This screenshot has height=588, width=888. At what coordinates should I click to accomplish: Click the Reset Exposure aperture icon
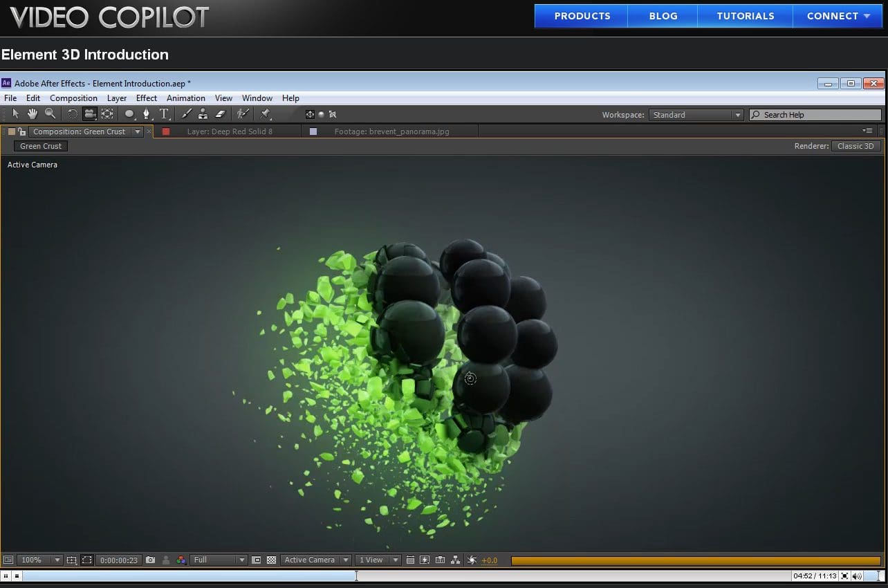472,560
